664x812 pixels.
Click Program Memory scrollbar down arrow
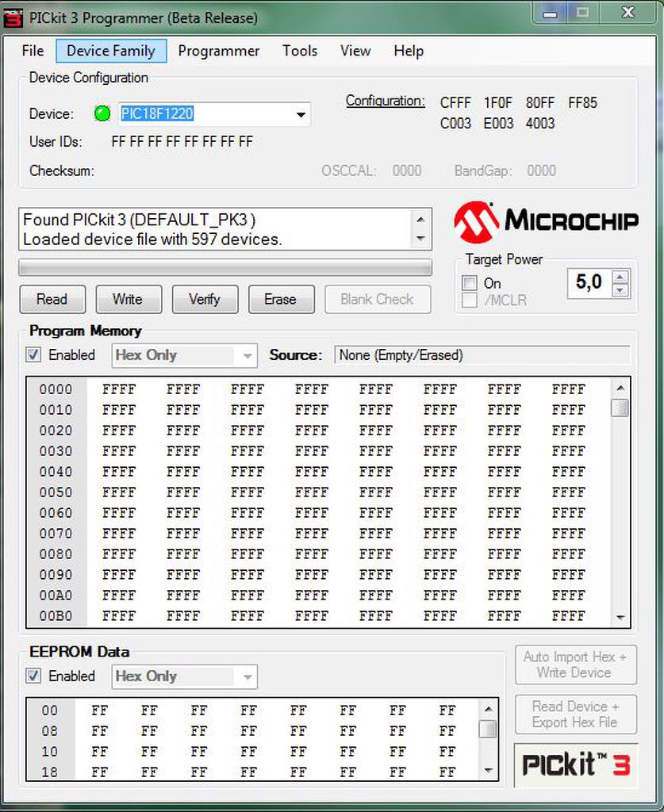(x=620, y=617)
